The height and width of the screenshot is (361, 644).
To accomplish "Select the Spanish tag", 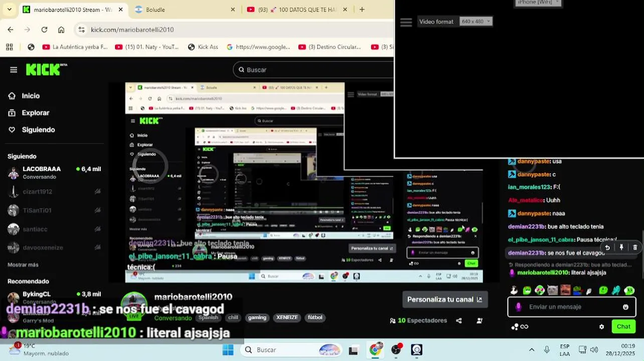I will pos(208,317).
